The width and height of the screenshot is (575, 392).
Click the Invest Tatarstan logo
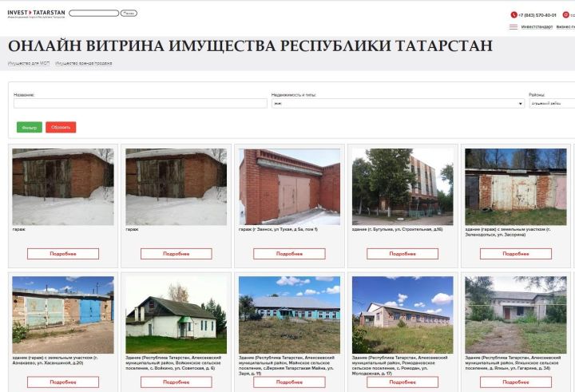[x=36, y=14]
